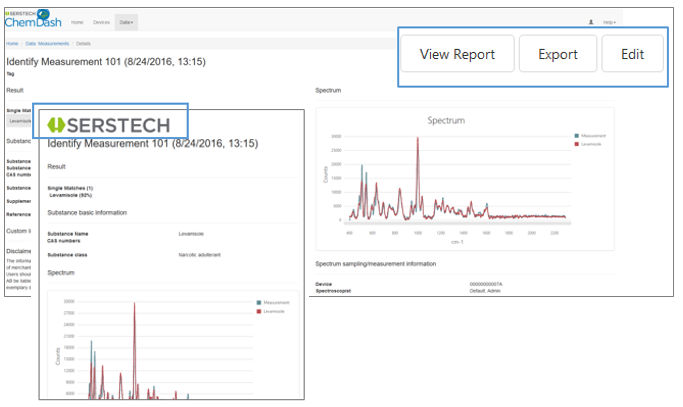Go to Home in the top navbar

(x=77, y=22)
